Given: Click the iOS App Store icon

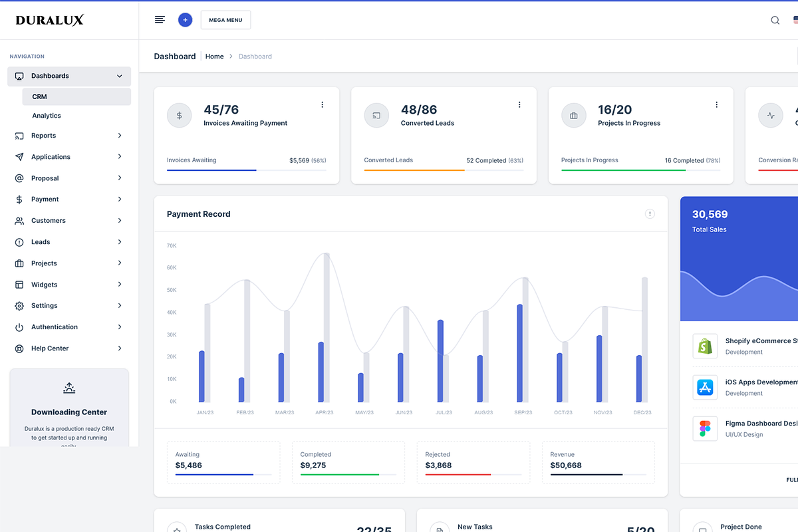Looking at the screenshot, I should [705, 387].
